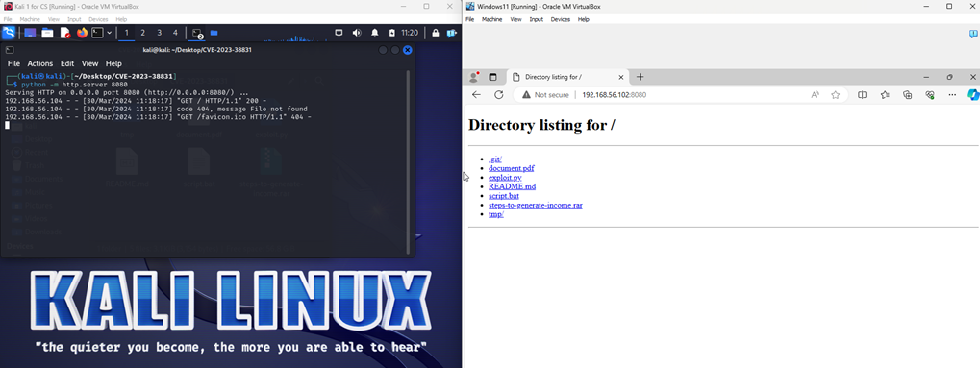Screen dimensions: 980x368
Task: Add page to favorites with star icon
Action: [x=835, y=95]
